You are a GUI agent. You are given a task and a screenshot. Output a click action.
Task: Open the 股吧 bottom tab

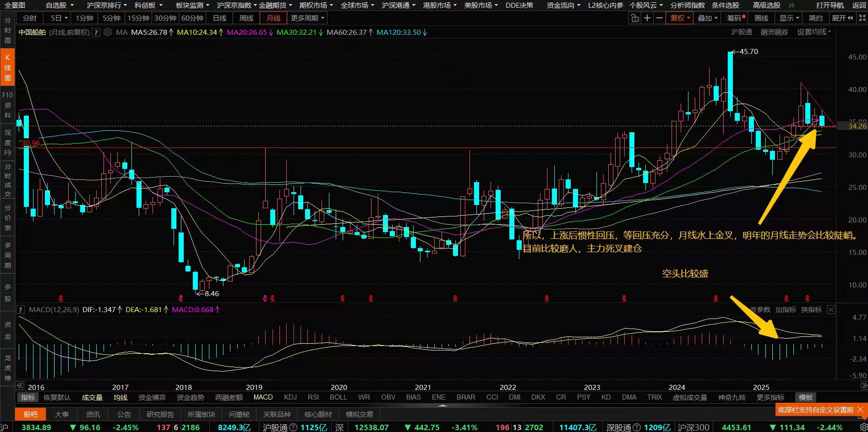pos(31,415)
